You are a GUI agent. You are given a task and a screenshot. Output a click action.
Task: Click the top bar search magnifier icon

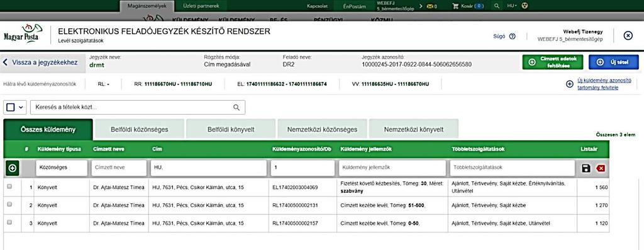497,6
